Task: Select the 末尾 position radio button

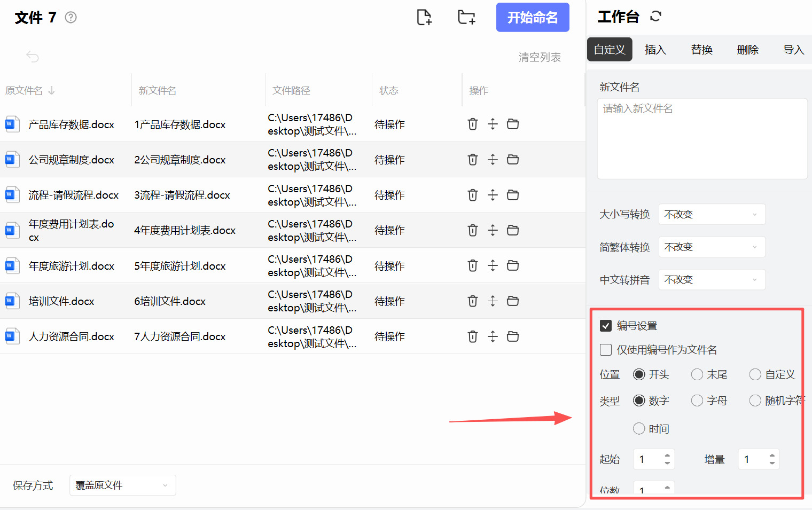Action: 697,374
